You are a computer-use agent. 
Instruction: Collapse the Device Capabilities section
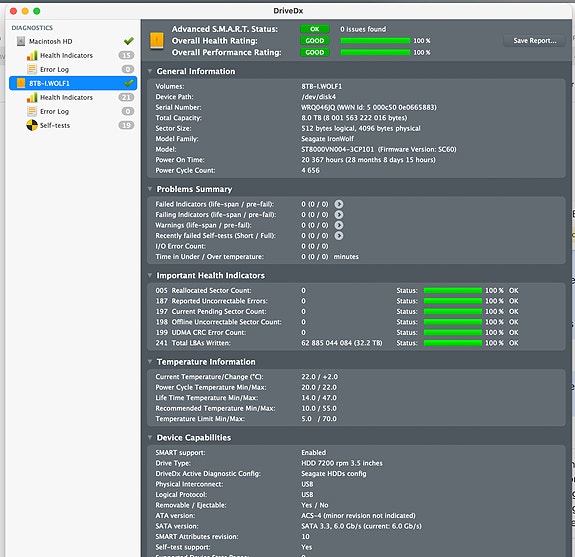click(x=150, y=437)
